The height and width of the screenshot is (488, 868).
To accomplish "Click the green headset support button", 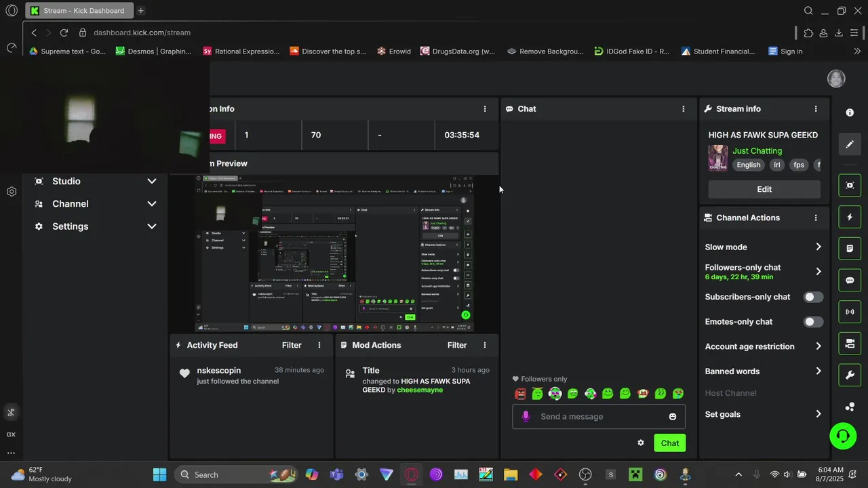I will 843,436.
